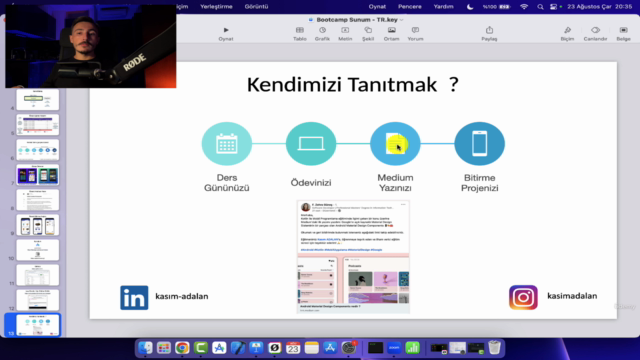The width and height of the screenshot is (640, 360).
Task: Open the Pencere menu
Action: coord(410,7)
